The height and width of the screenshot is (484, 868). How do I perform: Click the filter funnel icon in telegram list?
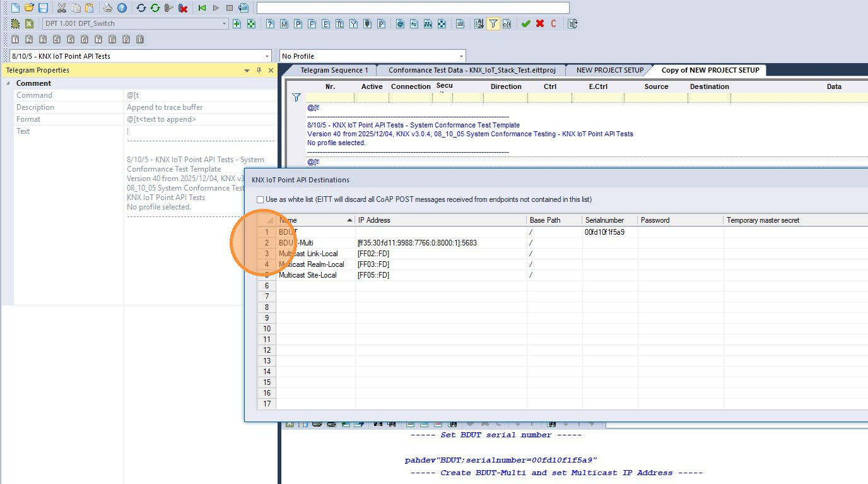(296, 98)
